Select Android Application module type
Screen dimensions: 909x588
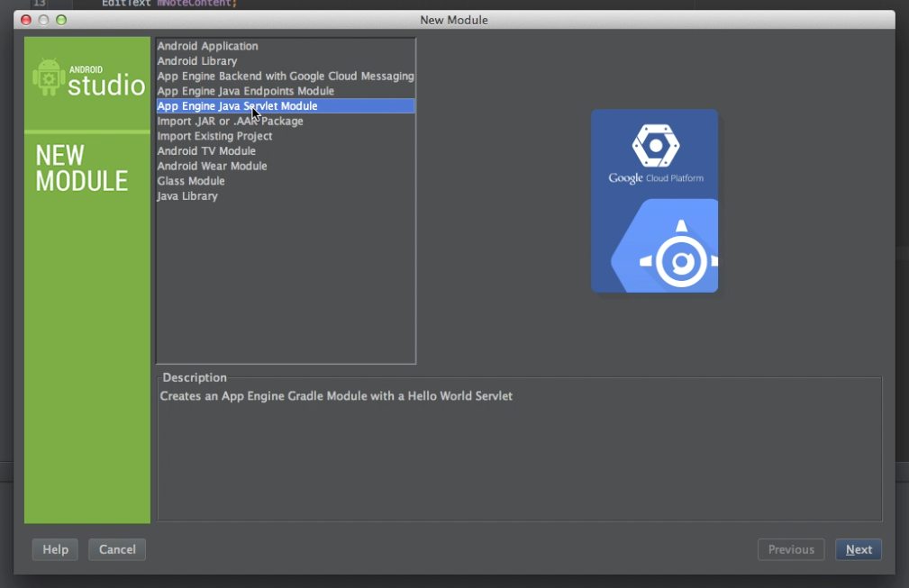(x=286, y=46)
